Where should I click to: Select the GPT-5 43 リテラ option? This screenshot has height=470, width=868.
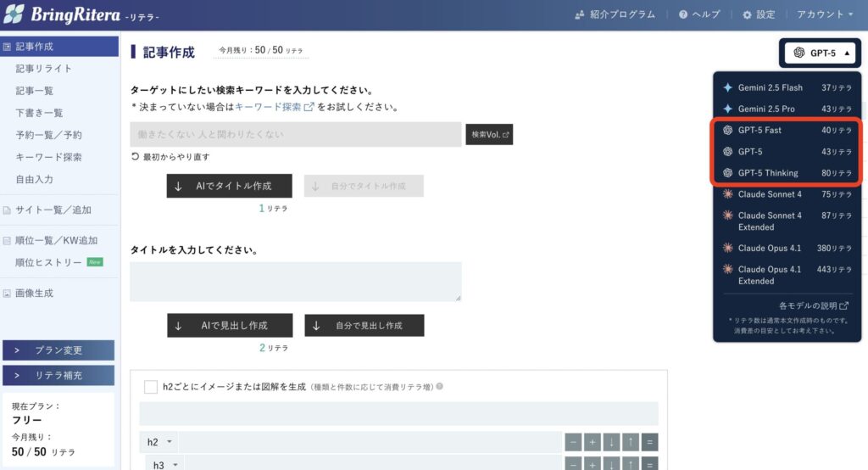click(x=787, y=151)
